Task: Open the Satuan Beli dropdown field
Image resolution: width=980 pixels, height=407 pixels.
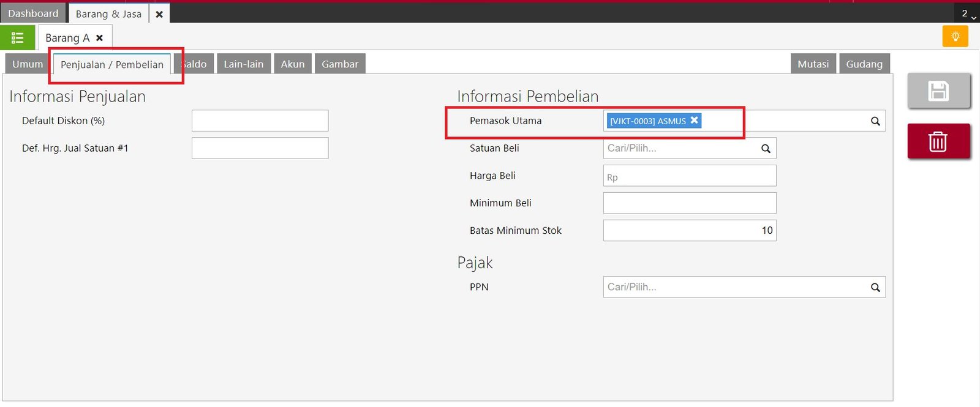Action: [x=681, y=149]
